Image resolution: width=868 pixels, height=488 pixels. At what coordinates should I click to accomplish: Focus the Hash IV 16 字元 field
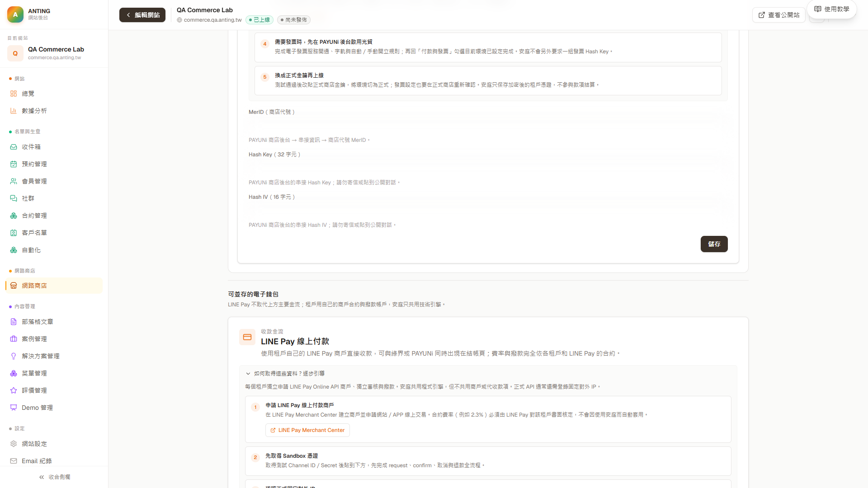click(x=488, y=211)
